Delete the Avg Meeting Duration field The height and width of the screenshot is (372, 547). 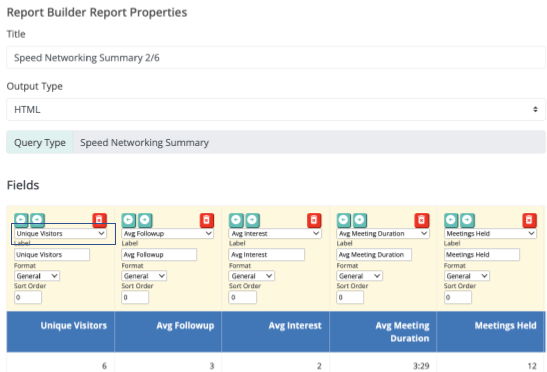(x=421, y=220)
